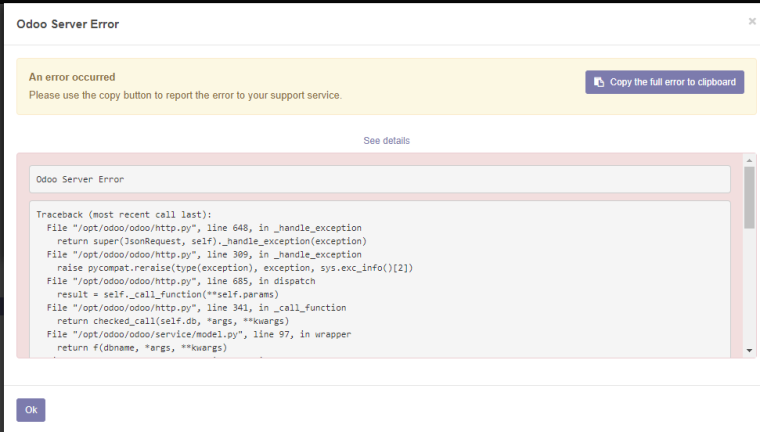Click "Please use the copy button" message
760x432 pixels.
185,96
